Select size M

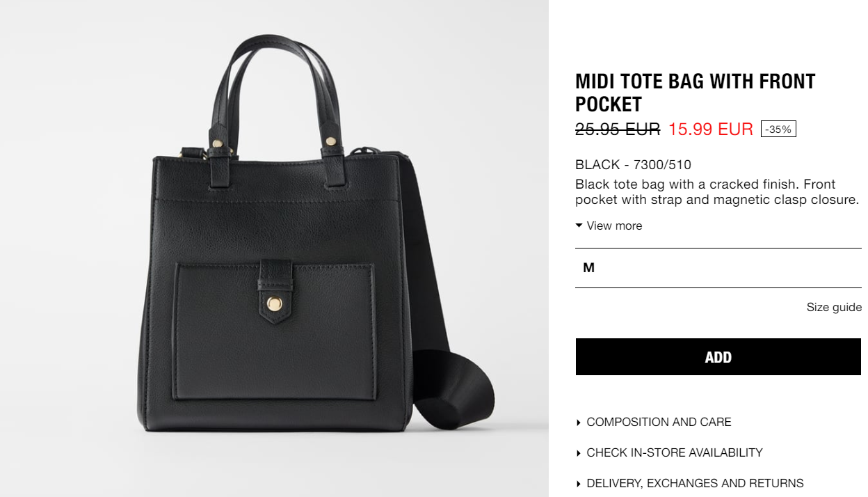pos(718,268)
